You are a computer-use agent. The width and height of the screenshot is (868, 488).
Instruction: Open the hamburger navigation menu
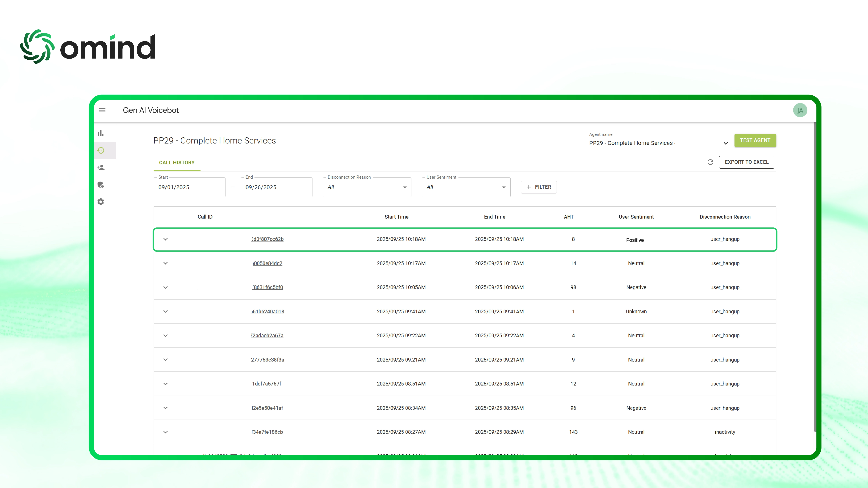(102, 110)
